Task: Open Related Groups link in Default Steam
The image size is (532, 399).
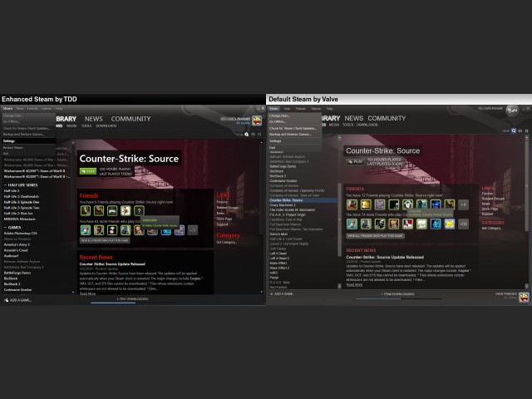Action: click(493, 199)
